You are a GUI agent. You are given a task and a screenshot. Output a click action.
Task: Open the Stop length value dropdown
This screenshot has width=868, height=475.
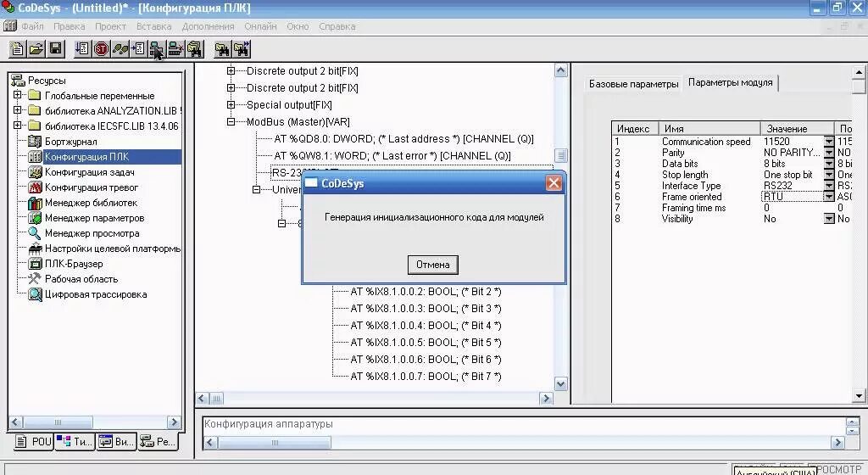point(829,175)
